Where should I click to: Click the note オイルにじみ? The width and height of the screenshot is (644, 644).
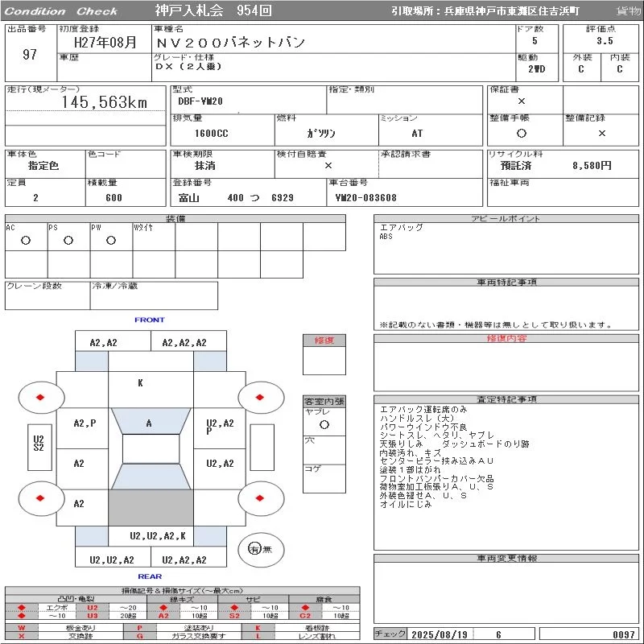click(x=406, y=505)
